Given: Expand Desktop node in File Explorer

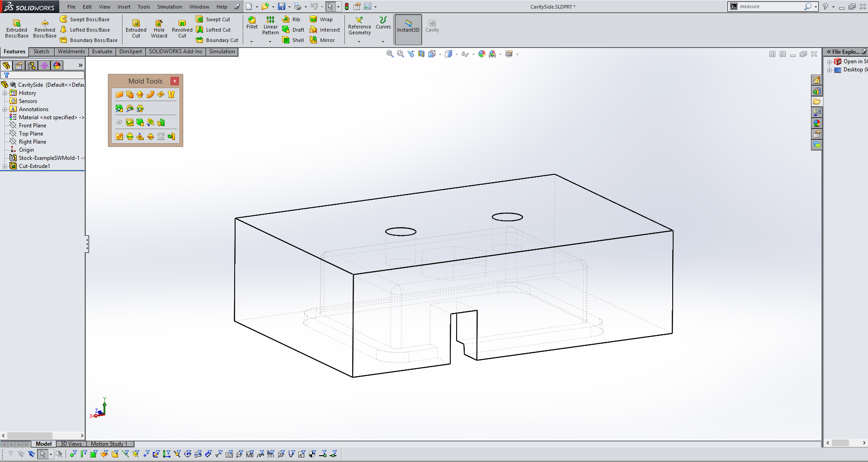Looking at the screenshot, I should pyautogui.click(x=830, y=70).
